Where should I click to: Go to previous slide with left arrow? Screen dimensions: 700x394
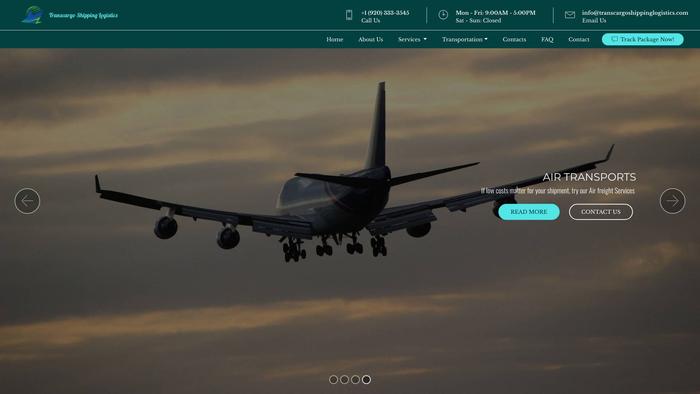(x=27, y=201)
